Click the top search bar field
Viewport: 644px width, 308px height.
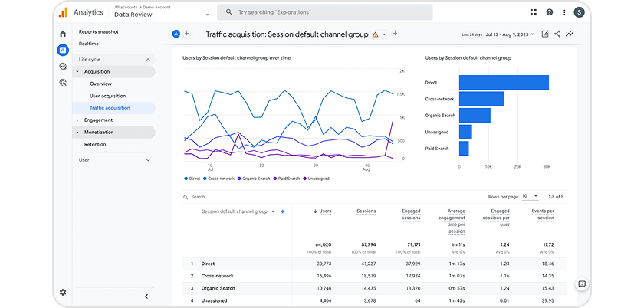325,12
